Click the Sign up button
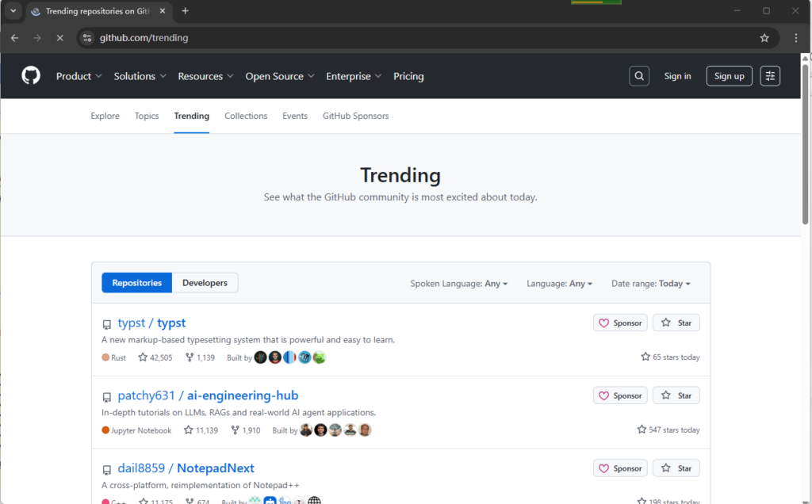The height and width of the screenshot is (504, 812). coord(729,76)
